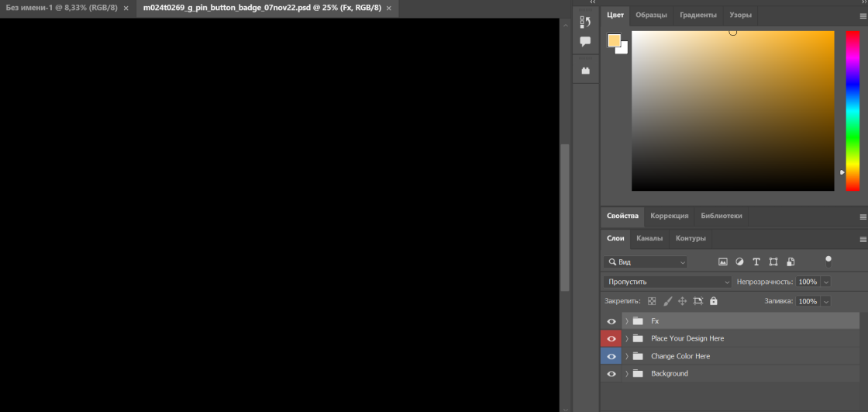Screen dimensions: 868x412
Task: Click Change Color Here folder icon
Action: click(x=638, y=356)
